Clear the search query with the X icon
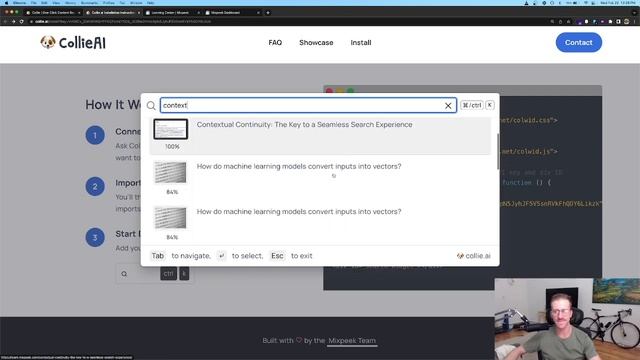This screenshot has height=360, width=640. (x=448, y=106)
